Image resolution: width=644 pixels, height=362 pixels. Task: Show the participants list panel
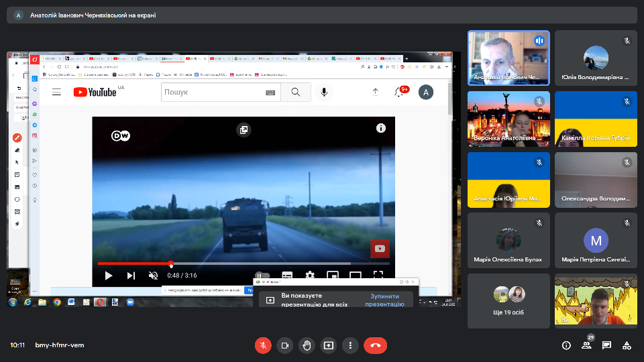[586, 345]
